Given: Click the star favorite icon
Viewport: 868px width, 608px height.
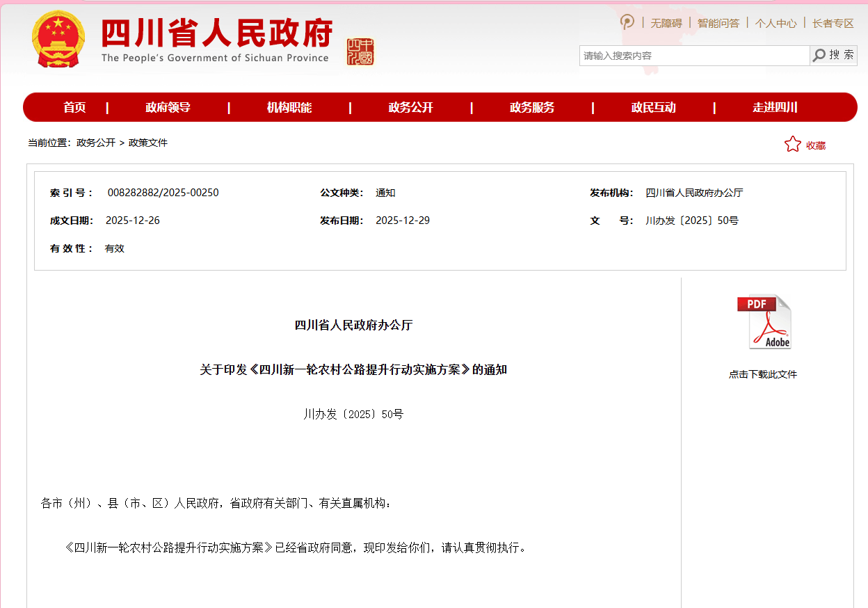Looking at the screenshot, I should [x=792, y=145].
